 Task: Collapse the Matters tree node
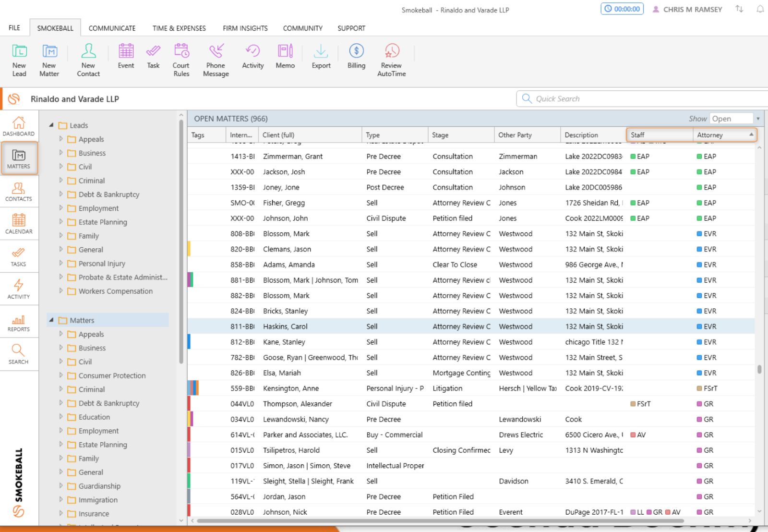tap(51, 320)
